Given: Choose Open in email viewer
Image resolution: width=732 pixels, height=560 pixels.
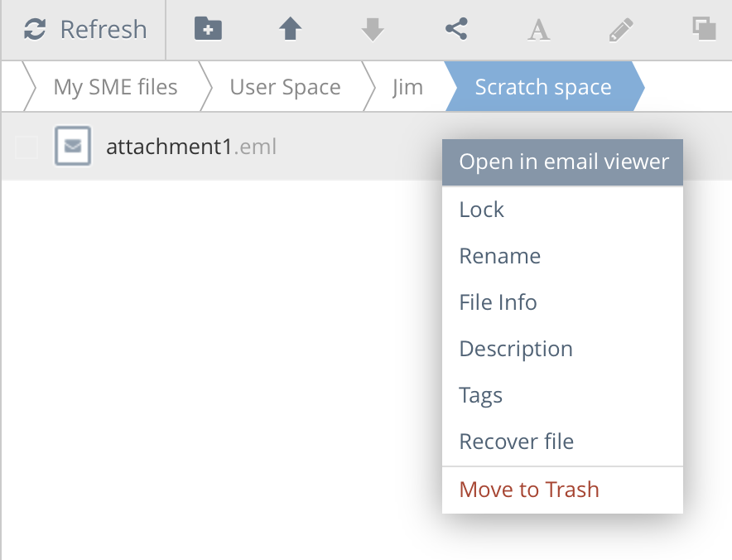Looking at the screenshot, I should 562,162.
